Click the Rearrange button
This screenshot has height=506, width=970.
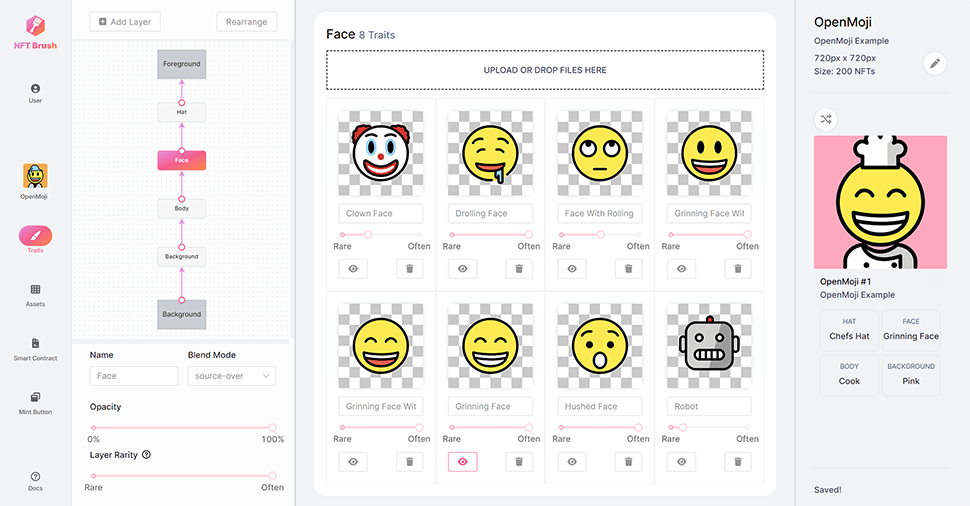pos(247,22)
